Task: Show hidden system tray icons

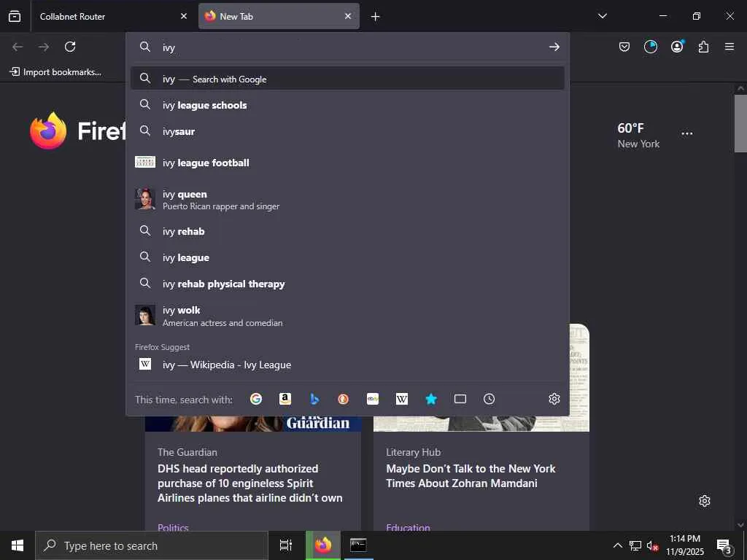Action: pos(617,545)
